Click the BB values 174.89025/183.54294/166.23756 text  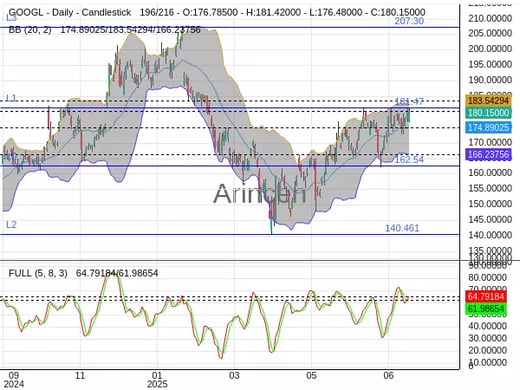tap(130, 30)
